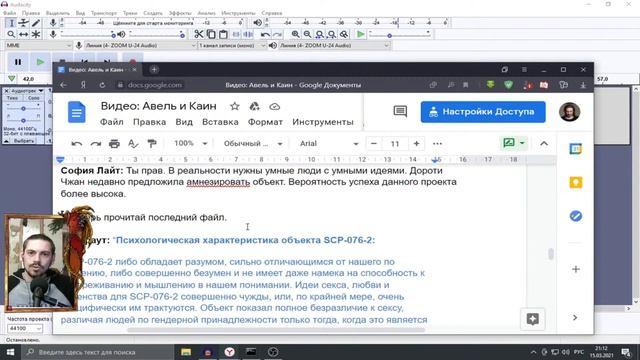Click Audacity's Undo arrow
640x360 pixels.
pyautogui.click(x=265, y=34)
